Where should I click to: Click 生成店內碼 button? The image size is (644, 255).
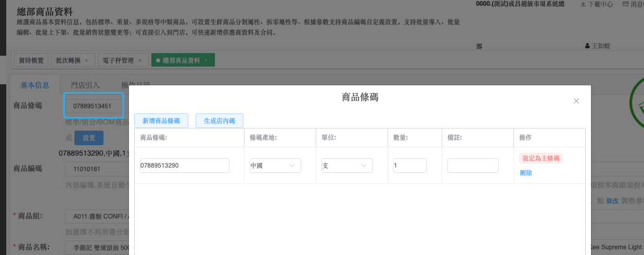(x=220, y=121)
